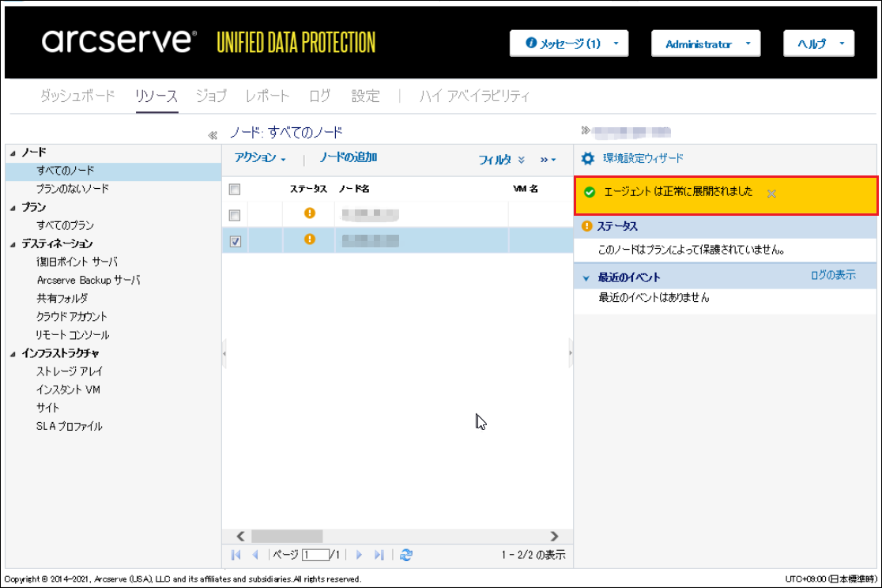The height and width of the screenshot is (588, 882).
Task: Go to the first page icon
Action: click(x=236, y=555)
